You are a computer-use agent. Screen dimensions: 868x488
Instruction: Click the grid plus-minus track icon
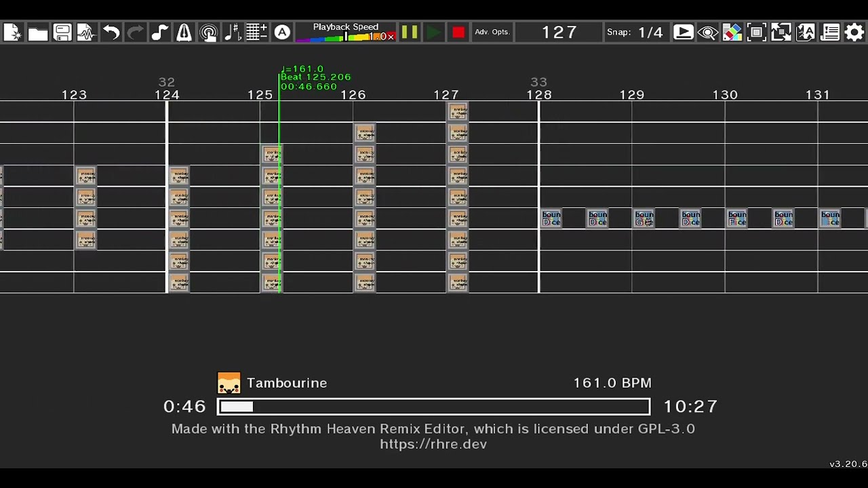point(258,33)
